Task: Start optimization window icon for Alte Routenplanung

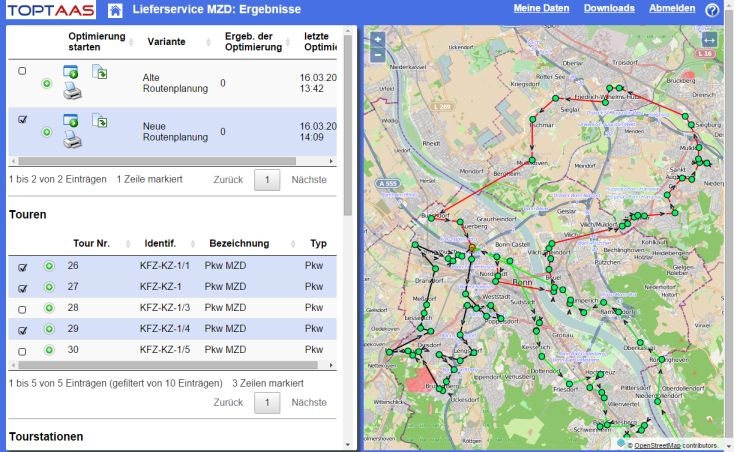Action: pos(71,72)
